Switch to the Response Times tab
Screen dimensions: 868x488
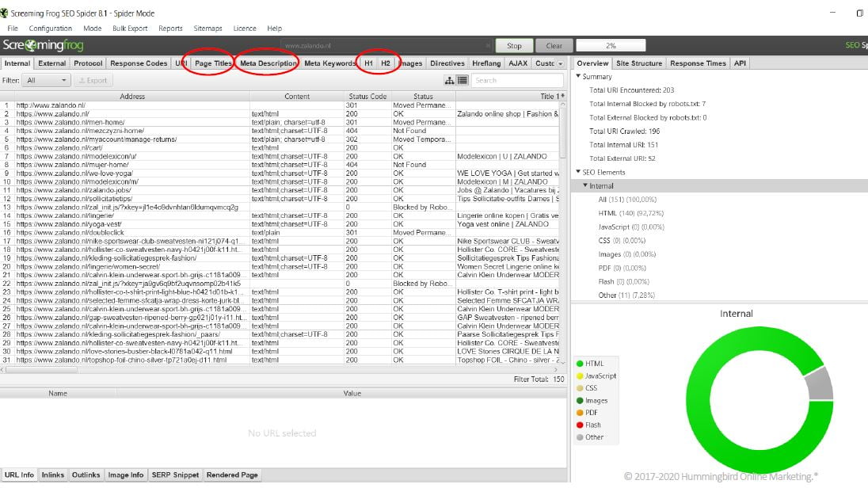(698, 63)
